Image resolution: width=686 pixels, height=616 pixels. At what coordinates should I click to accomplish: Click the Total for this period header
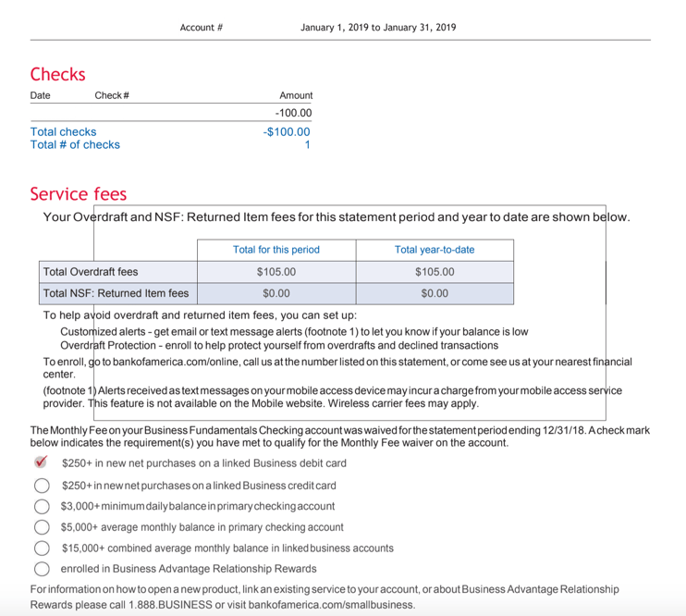[276, 250]
